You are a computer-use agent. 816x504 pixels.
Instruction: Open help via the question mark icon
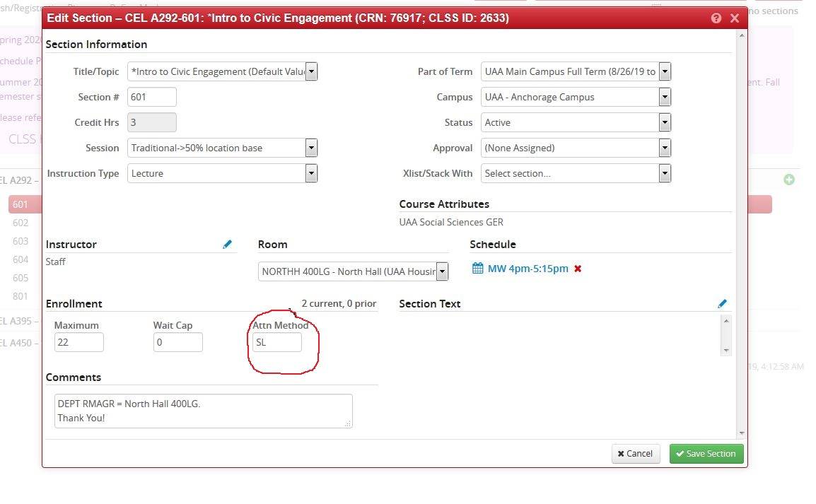click(716, 18)
